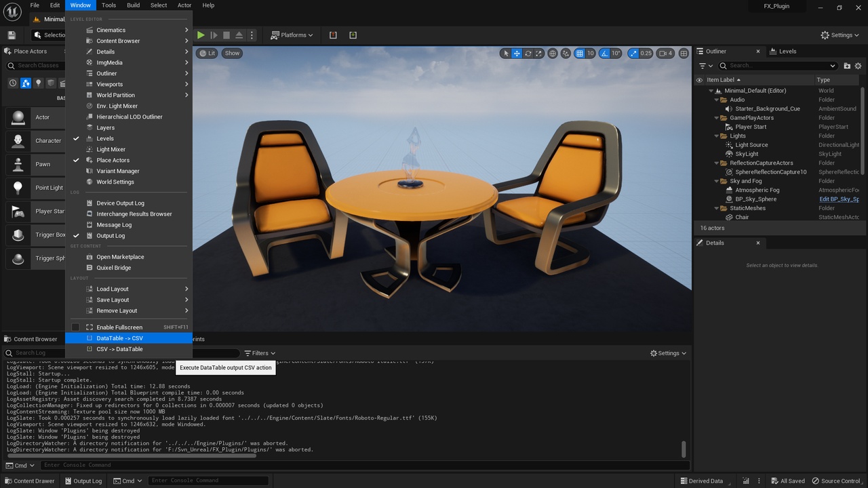Viewport: 868px width, 488px height.
Task: Click the Stop simulation square button
Action: pyautogui.click(x=226, y=35)
